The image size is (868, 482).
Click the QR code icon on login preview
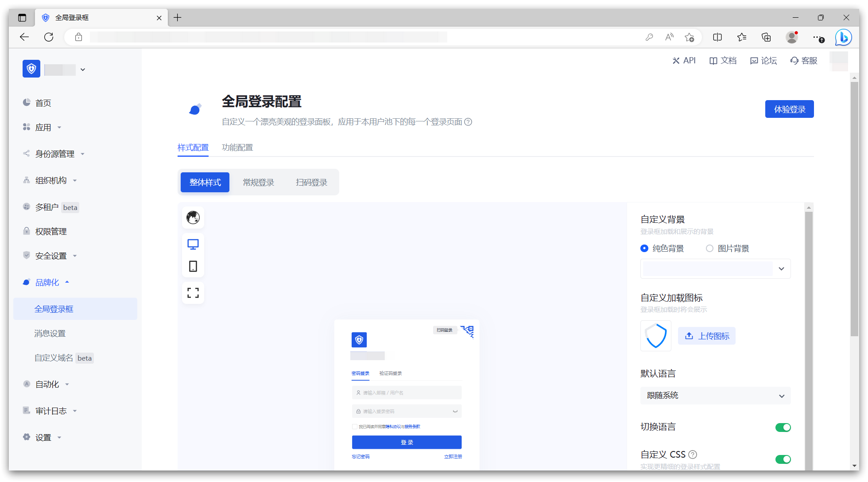click(x=468, y=331)
